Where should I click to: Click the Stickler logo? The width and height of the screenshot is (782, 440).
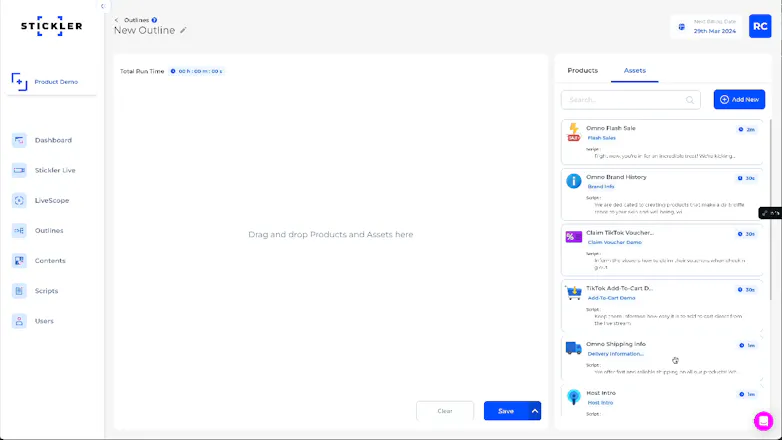tap(51, 26)
